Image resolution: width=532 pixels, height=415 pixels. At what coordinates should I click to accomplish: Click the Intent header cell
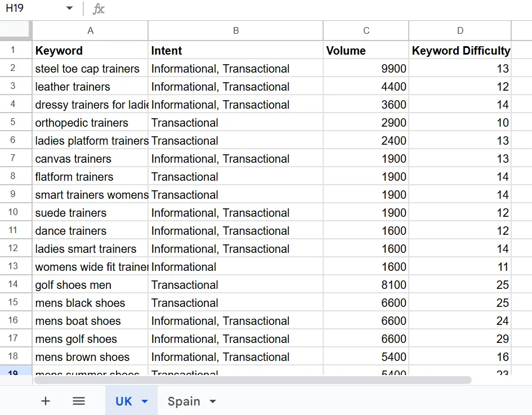click(x=236, y=51)
